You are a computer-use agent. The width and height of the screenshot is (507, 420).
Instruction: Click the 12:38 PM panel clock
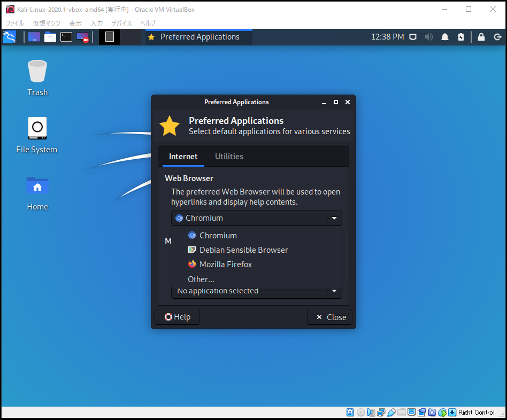tap(387, 37)
